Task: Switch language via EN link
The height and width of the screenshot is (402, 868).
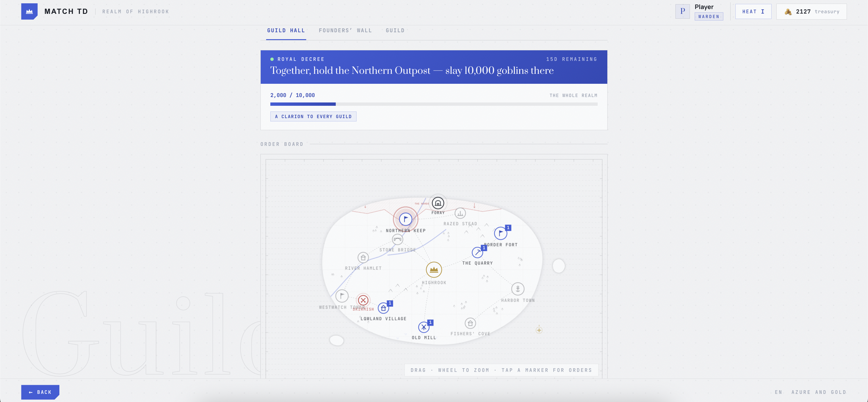Action: coord(778,392)
